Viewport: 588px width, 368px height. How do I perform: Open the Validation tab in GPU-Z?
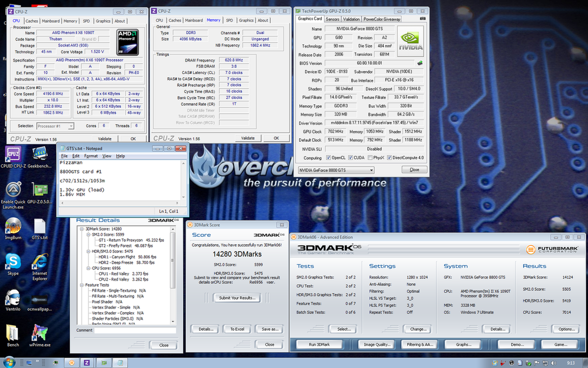pyautogui.click(x=351, y=19)
